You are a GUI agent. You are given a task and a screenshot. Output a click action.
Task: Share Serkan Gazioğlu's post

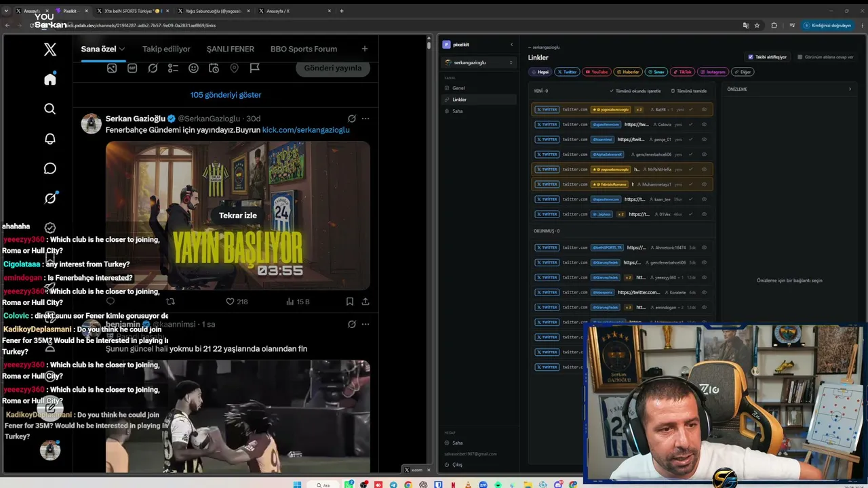(x=365, y=302)
